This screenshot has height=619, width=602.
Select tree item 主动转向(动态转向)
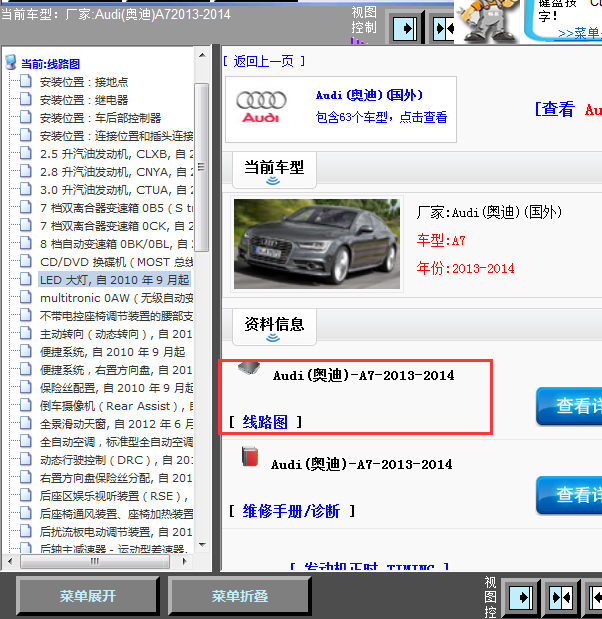click(116, 334)
